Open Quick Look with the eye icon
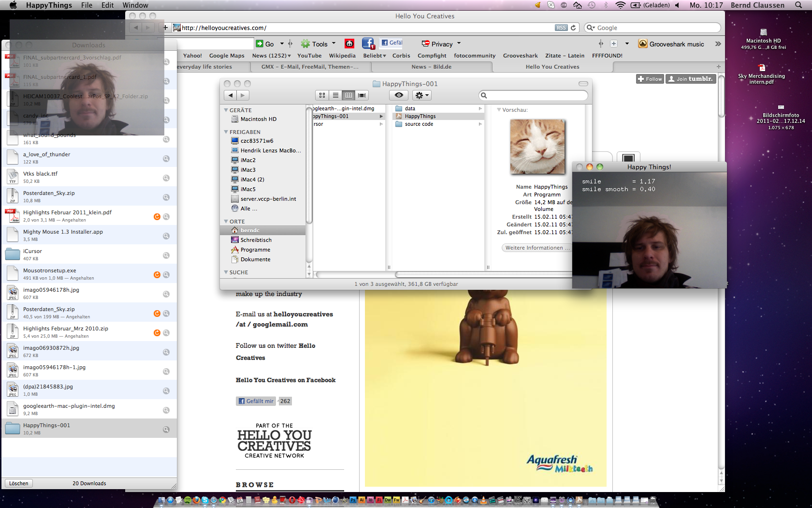The image size is (812, 508). point(399,95)
